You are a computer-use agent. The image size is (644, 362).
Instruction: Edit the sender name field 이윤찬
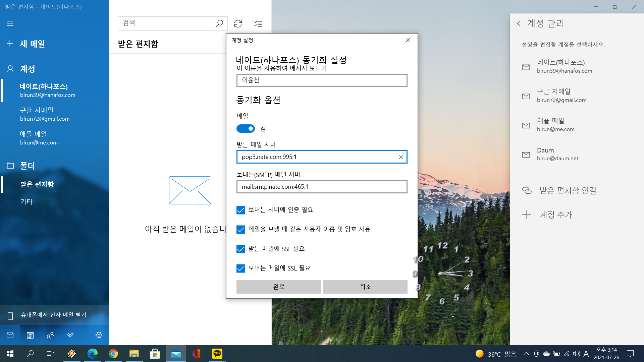322,80
